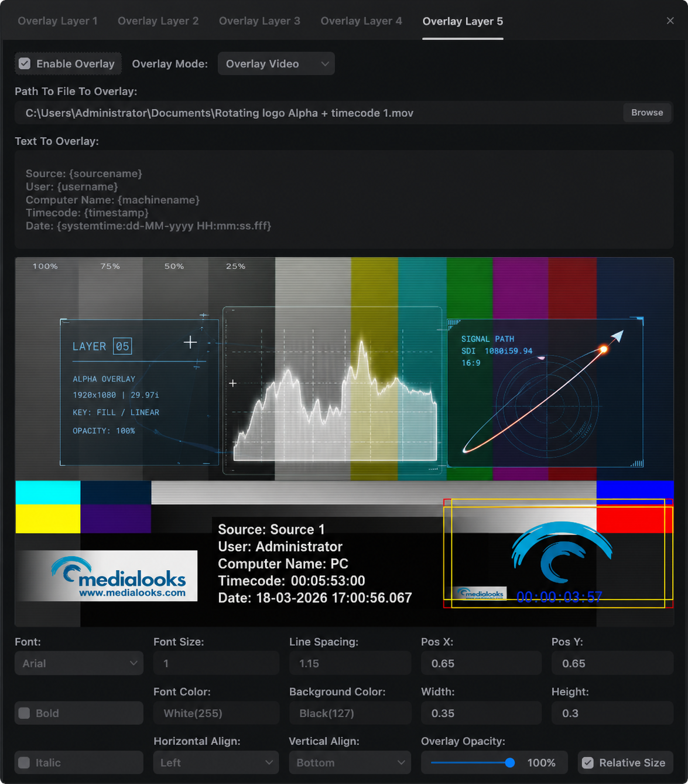The image size is (688, 784).
Task: Click the overlay file path field
Action: [319, 113]
